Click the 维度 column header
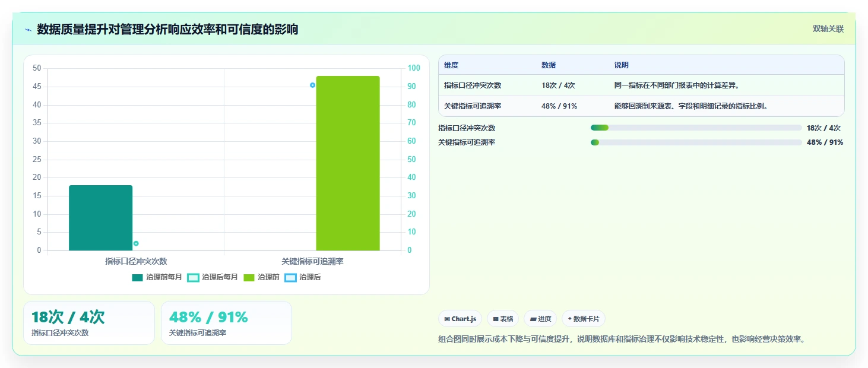 [x=451, y=65]
